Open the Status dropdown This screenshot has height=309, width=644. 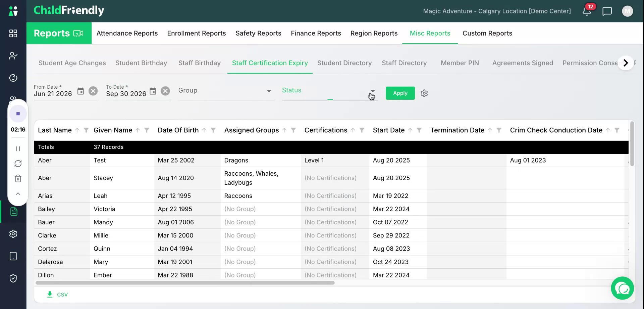click(x=330, y=91)
